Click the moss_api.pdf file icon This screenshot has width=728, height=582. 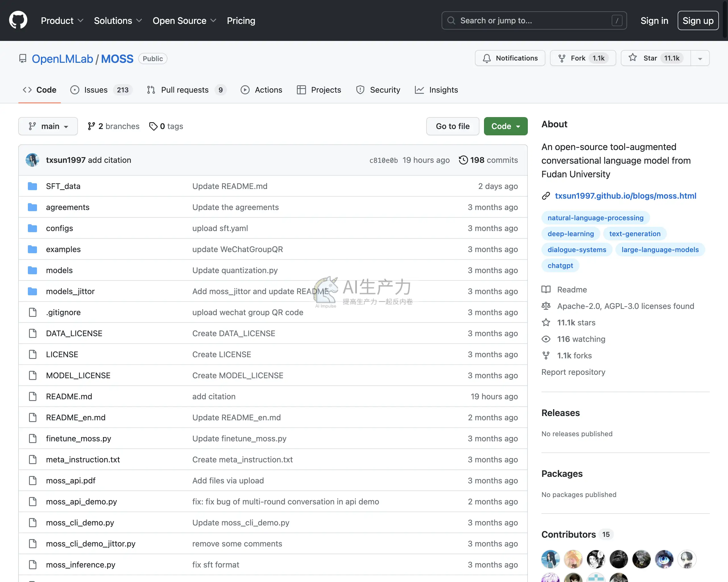click(32, 481)
